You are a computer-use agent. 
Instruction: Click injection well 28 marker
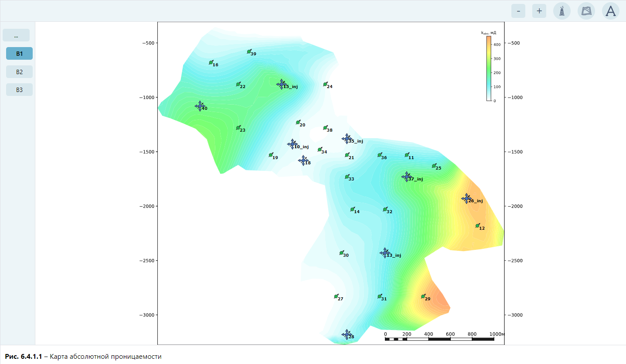(347, 334)
